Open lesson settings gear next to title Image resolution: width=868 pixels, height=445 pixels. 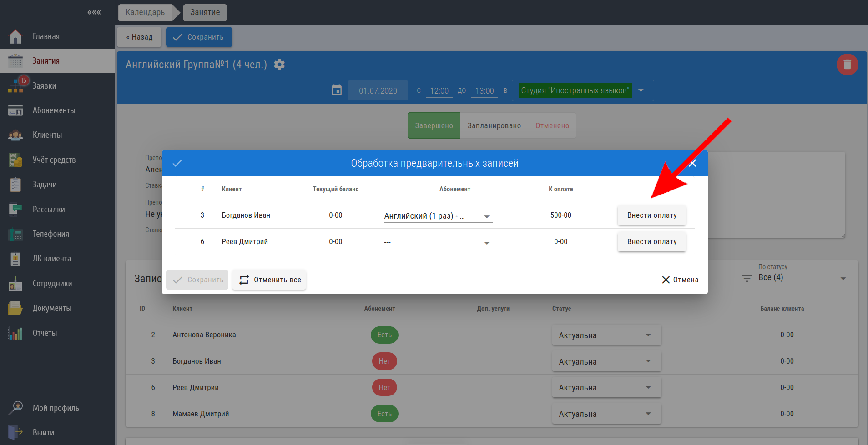tap(279, 65)
